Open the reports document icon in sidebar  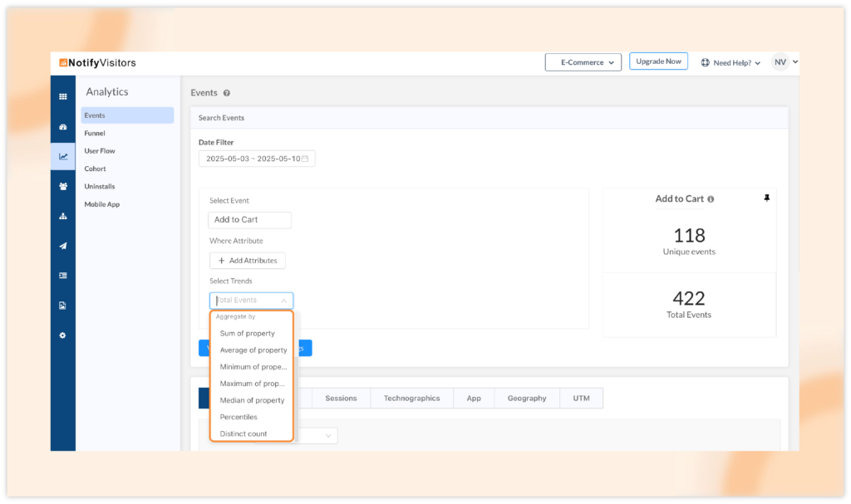[x=63, y=306]
